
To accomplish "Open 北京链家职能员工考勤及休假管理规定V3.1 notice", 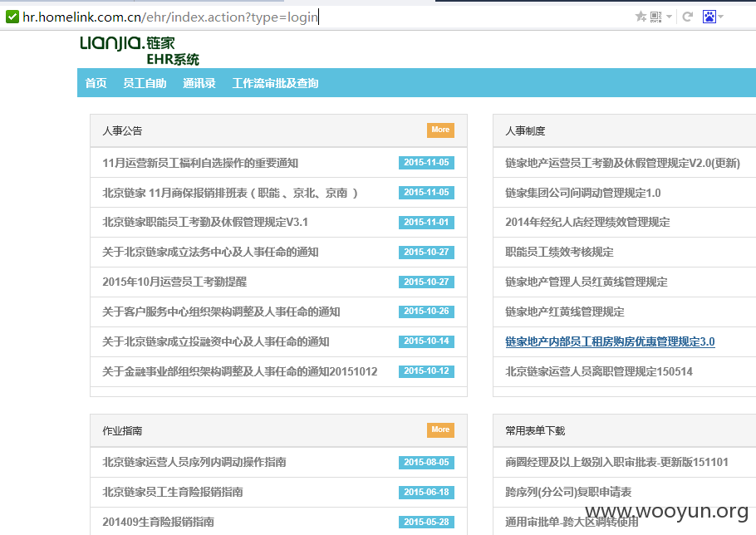I will (205, 222).
